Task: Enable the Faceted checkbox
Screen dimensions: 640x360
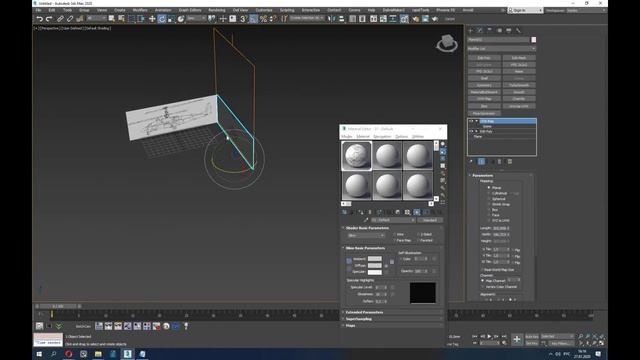Action: click(418, 240)
